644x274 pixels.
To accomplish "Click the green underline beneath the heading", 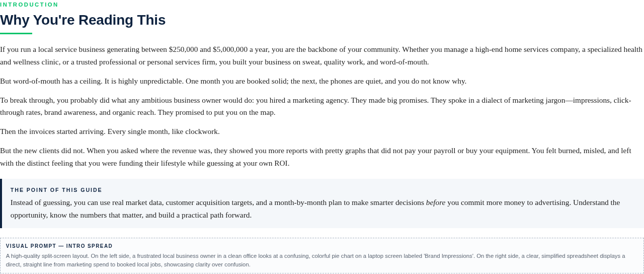I will point(16,33).
